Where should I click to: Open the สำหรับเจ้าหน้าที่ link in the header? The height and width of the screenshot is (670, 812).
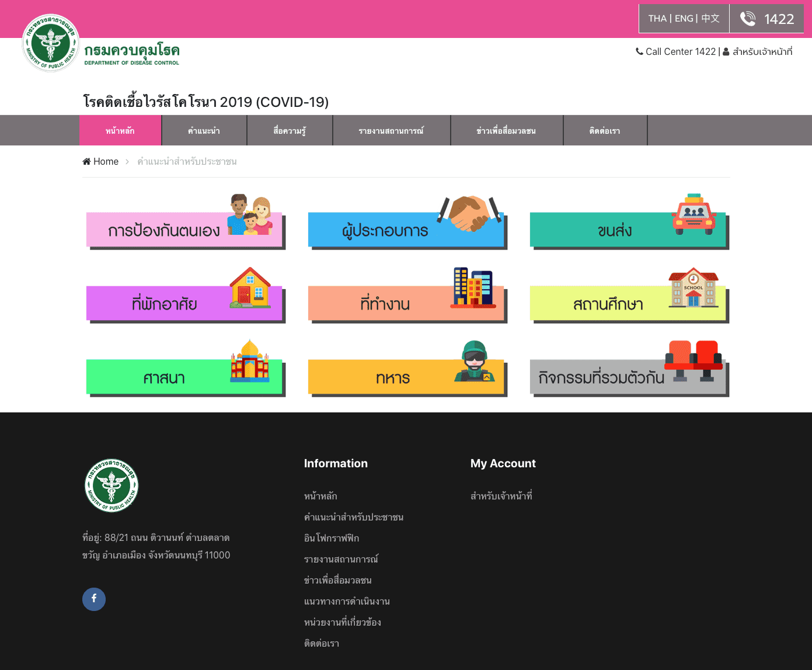pos(762,52)
